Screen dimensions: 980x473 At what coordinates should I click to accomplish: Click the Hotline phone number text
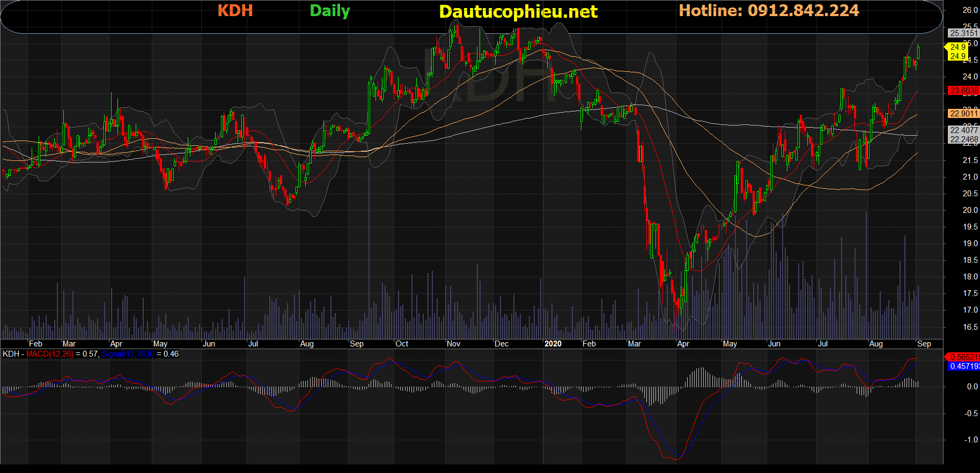[x=769, y=11]
